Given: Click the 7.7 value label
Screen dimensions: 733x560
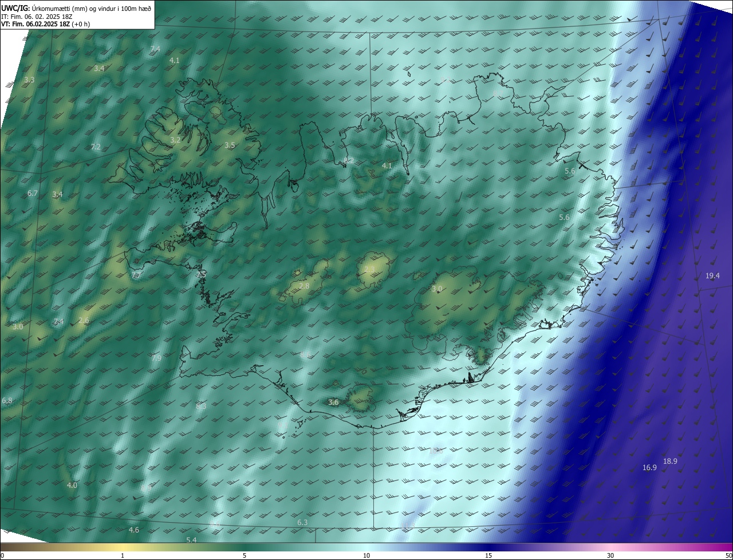Looking at the screenshot, I should [135, 275].
